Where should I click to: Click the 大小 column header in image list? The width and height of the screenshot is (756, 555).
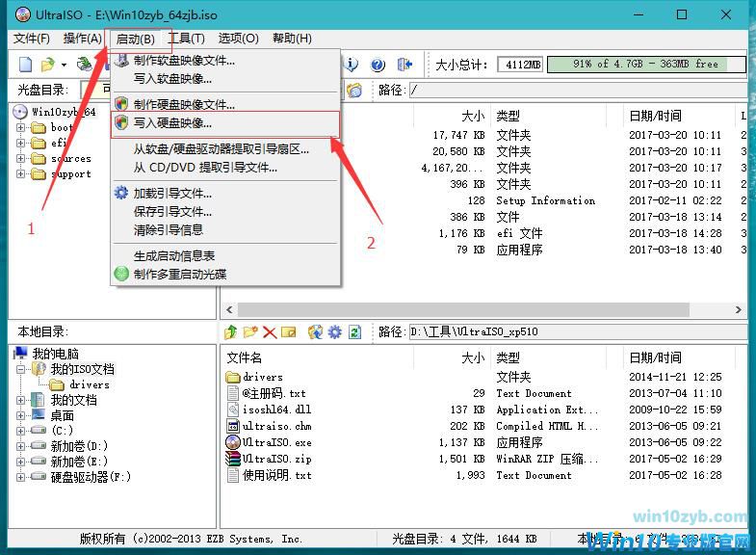tap(472, 116)
